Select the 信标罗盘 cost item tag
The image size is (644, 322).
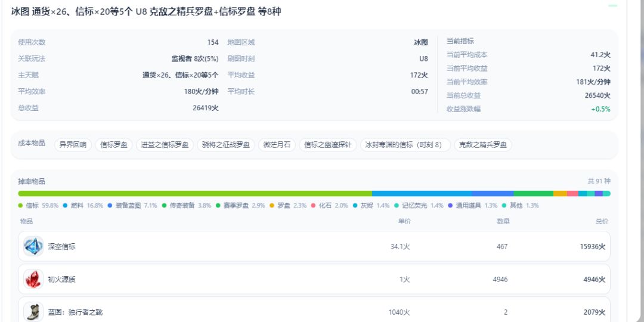114,144
